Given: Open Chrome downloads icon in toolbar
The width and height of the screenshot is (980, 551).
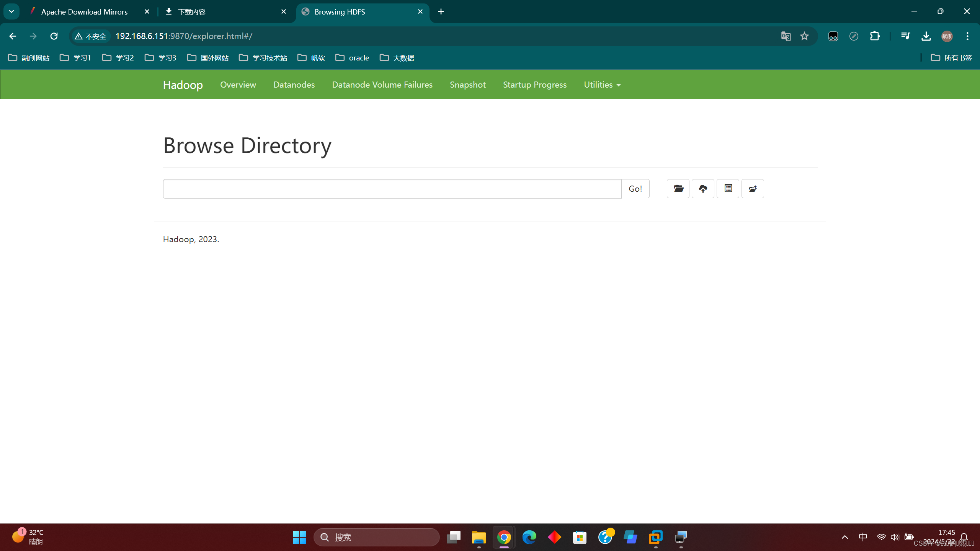Looking at the screenshot, I should pyautogui.click(x=926, y=36).
